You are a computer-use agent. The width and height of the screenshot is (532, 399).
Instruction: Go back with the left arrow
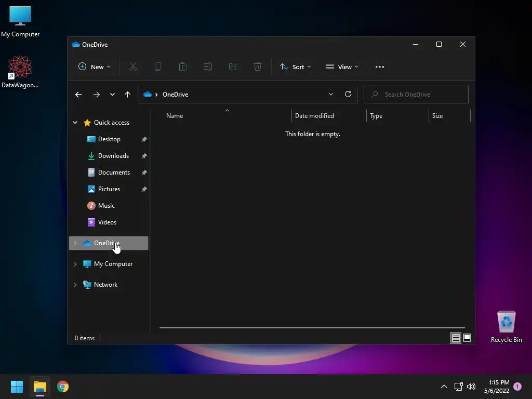point(78,95)
